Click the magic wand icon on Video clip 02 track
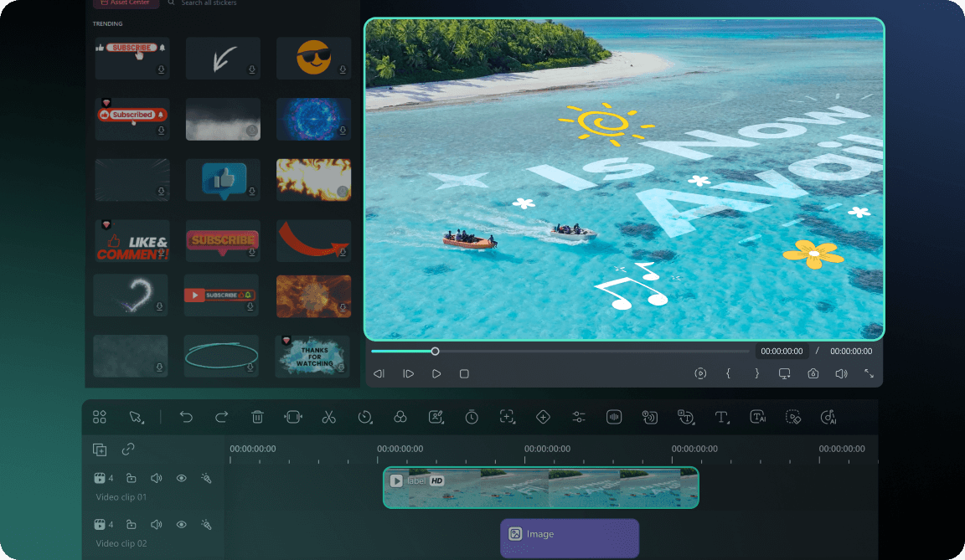965x560 pixels. [x=206, y=524]
